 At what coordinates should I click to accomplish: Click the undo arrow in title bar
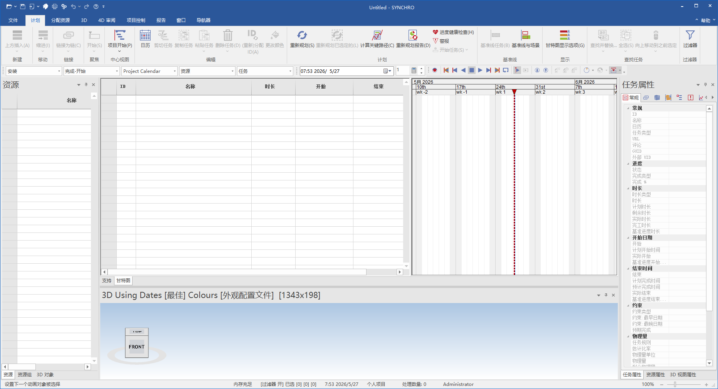[73, 6]
